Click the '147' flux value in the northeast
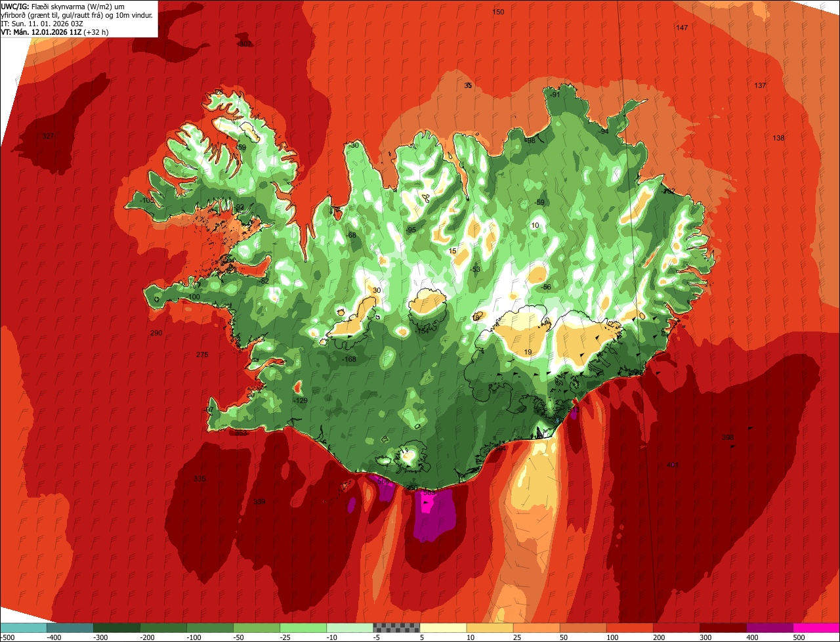The height and width of the screenshot is (642, 840). click(x=682, y=28)
